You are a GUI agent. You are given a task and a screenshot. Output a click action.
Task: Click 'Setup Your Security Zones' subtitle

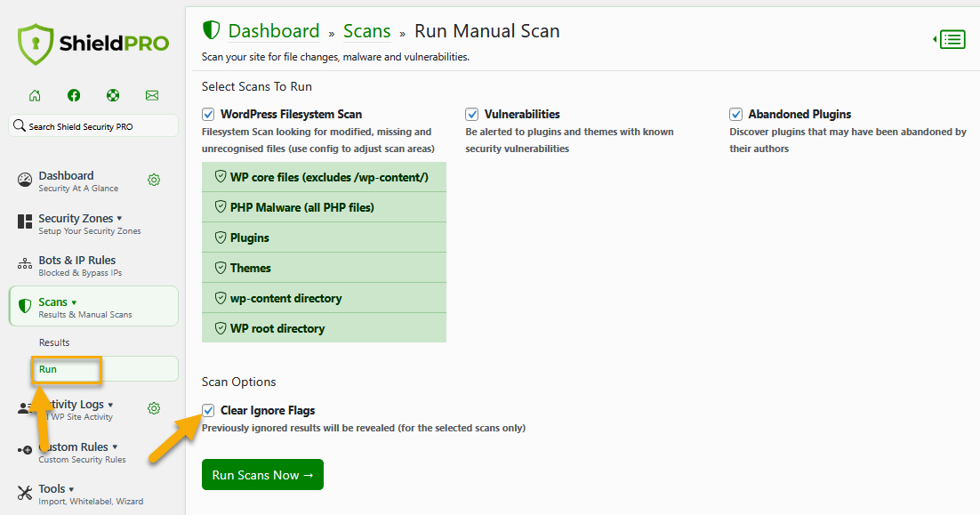click(x=90, y=230)
